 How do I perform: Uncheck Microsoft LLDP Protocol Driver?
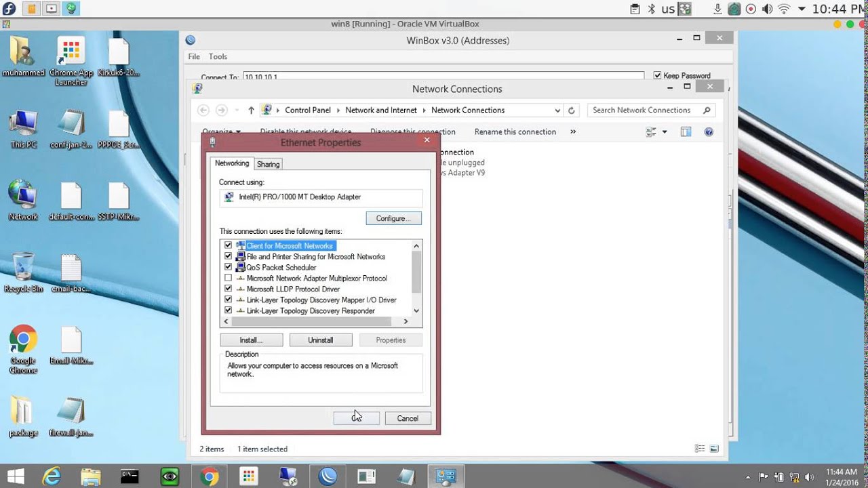228,289
